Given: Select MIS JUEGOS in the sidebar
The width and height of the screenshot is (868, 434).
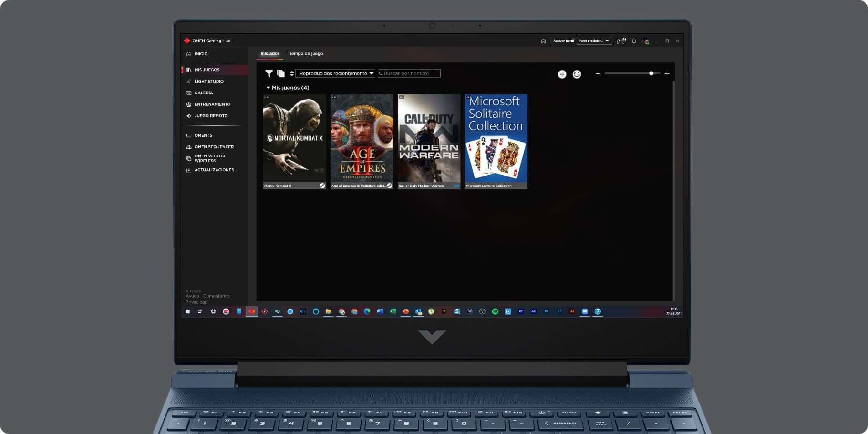Looking at the screenshot, I should click(215, 70).
